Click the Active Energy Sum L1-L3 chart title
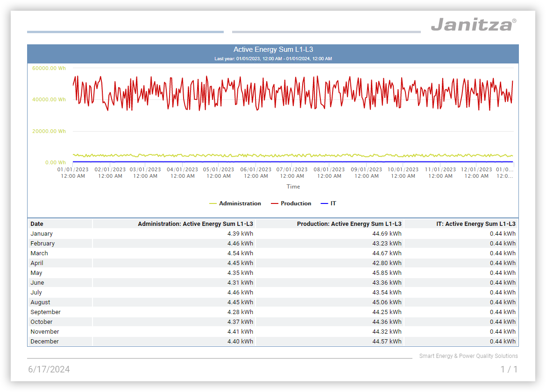The height and width of the screenshot is (392, 546). click(273, 49)
